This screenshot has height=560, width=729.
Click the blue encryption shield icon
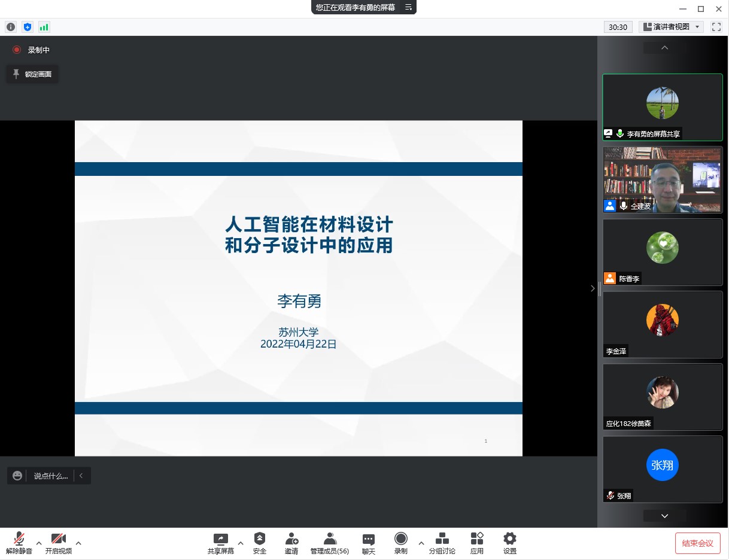pyautogui.click(x=27, y=27)
